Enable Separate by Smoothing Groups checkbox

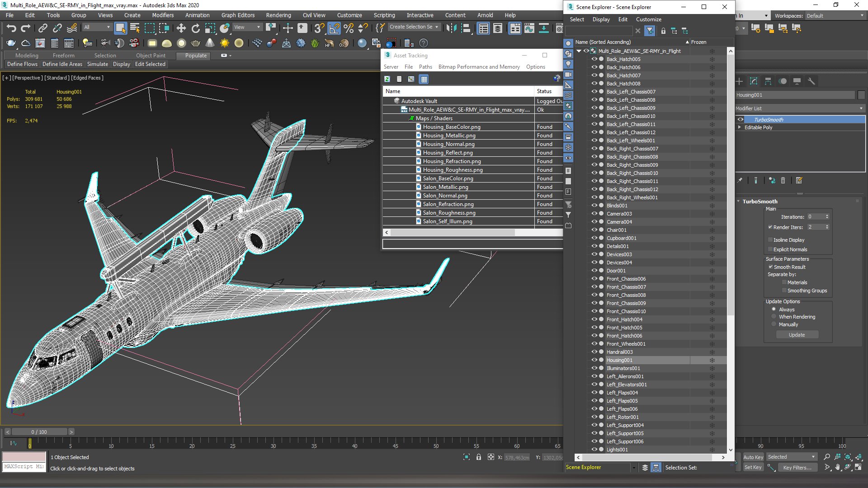pyautogui.click(x=784, y=291)
